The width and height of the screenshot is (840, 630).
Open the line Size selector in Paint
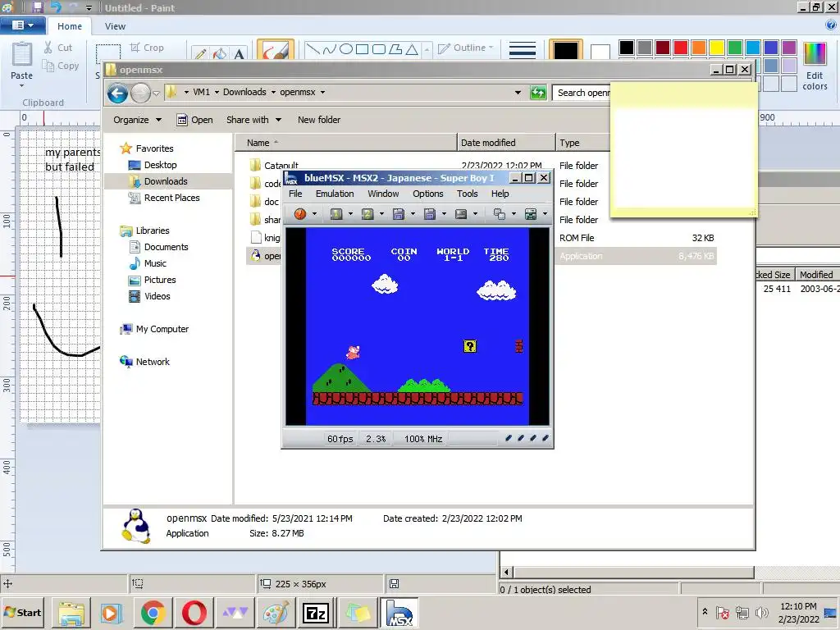[523, 50]
